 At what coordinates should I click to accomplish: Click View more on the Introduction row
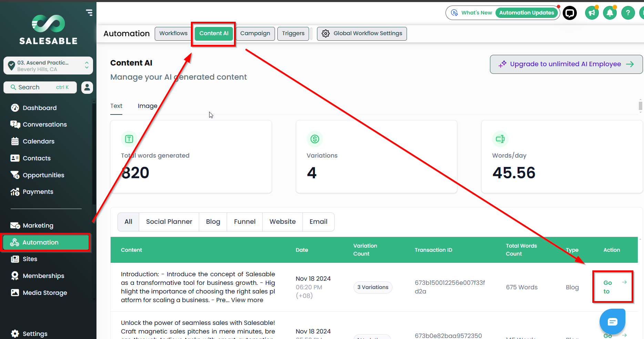(247, 300)
